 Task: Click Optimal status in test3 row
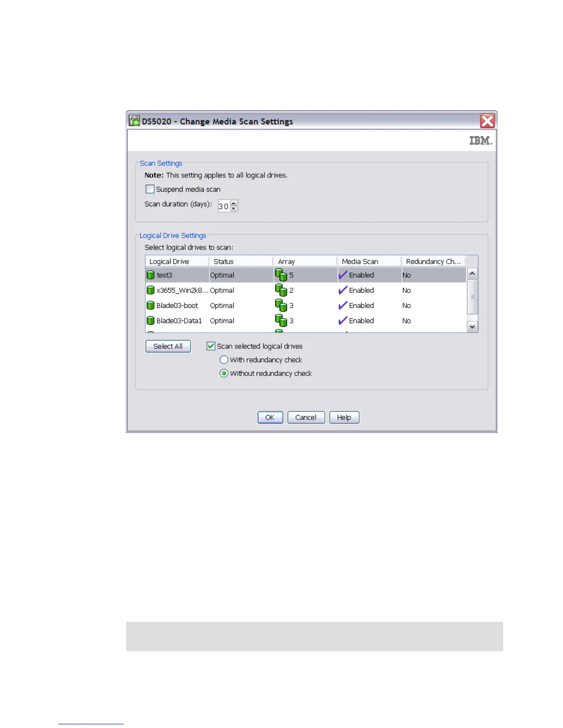tap(222, 275)
